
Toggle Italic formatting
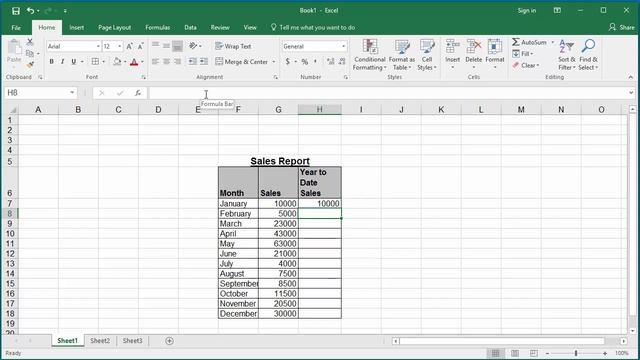62,62
